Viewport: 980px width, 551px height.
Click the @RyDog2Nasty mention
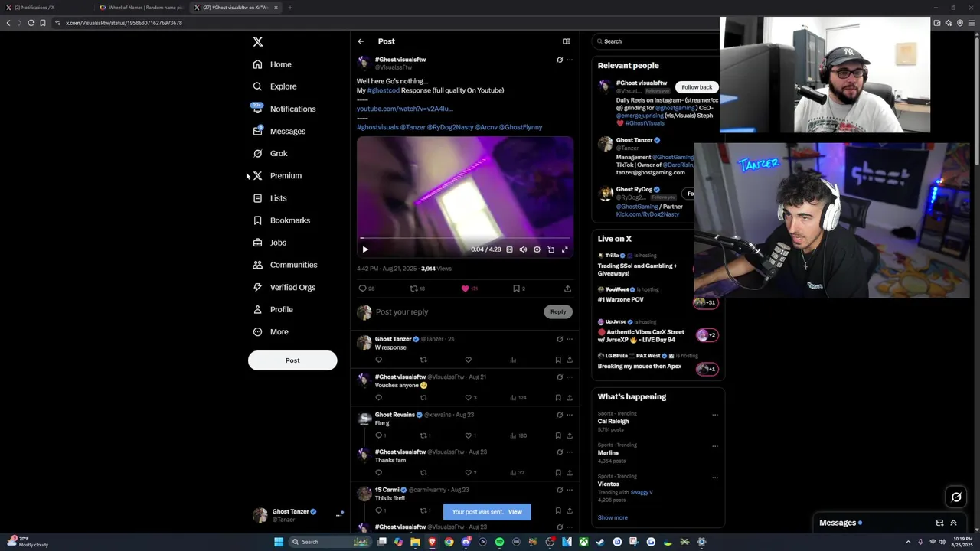[x=450, y=127]
